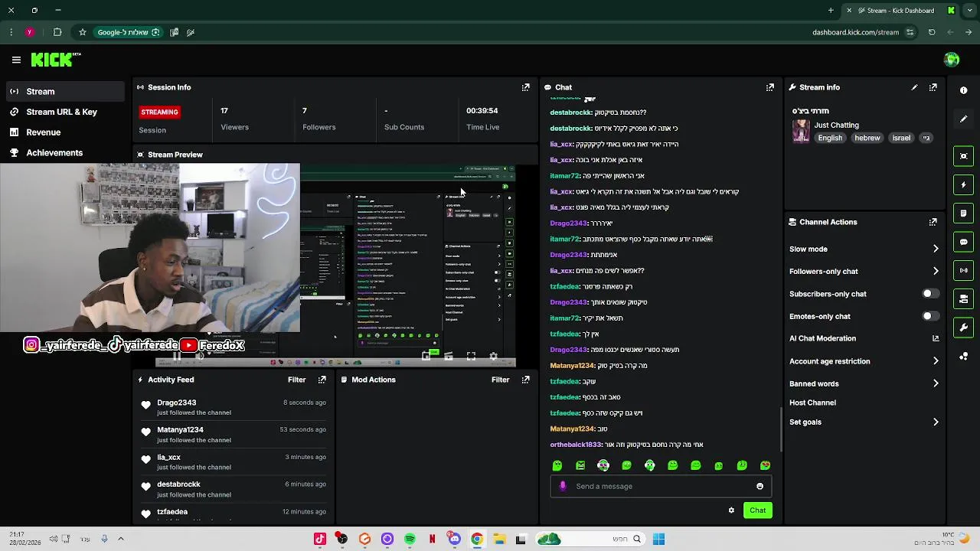Toggle stream preview widget in right sidebar
980x551 pixels.
pyautogui.click(x=964, y=156)
